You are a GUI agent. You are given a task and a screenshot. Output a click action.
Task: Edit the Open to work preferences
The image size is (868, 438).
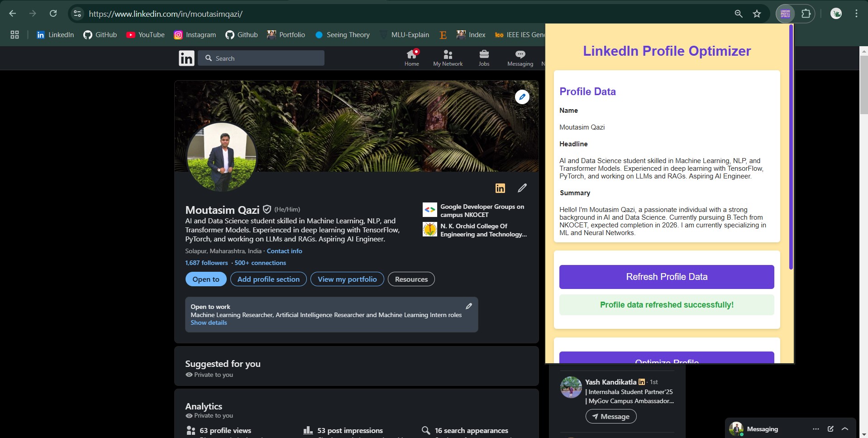(469, 306)
